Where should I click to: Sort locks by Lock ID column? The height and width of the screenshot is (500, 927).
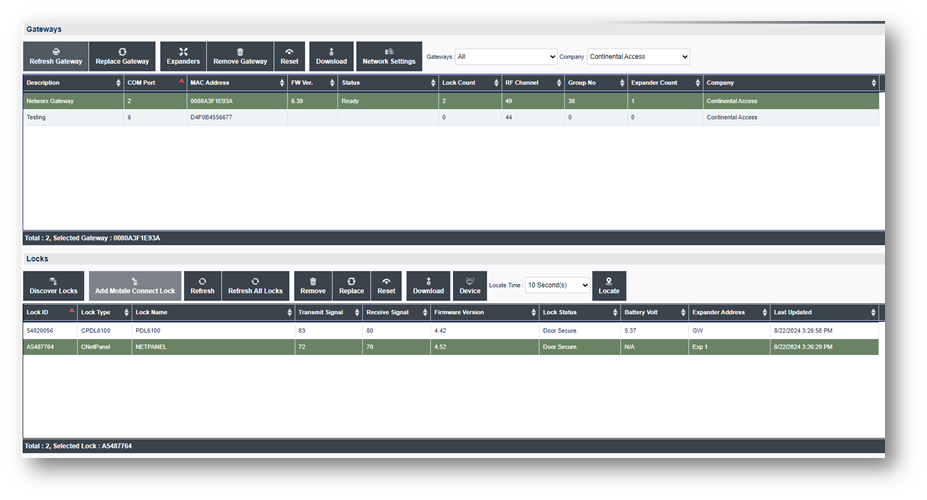click(x=49, y=313)
